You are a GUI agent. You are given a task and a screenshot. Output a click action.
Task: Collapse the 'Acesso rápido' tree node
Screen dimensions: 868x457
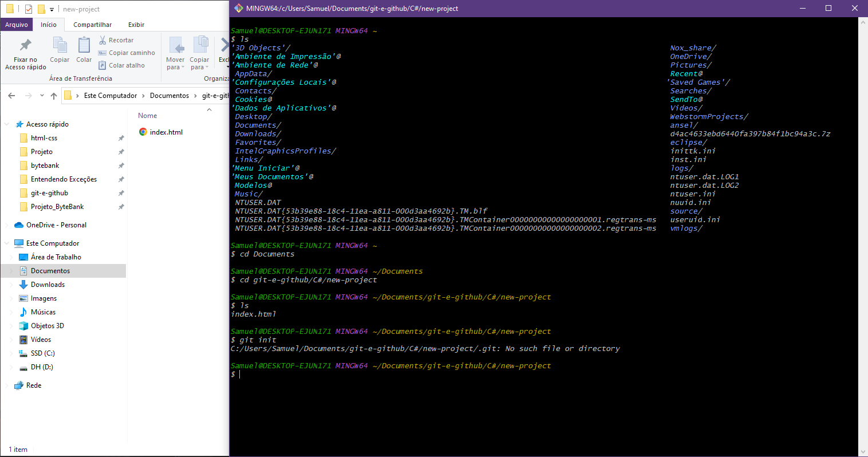pos(7,124)
